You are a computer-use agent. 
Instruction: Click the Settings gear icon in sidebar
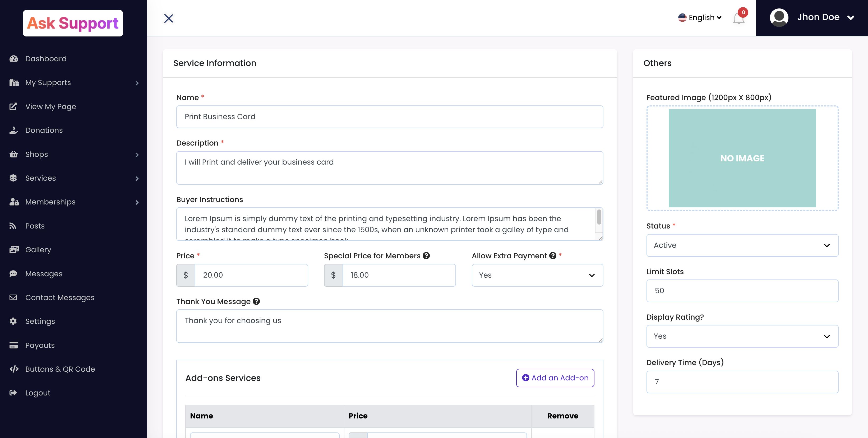13,321
